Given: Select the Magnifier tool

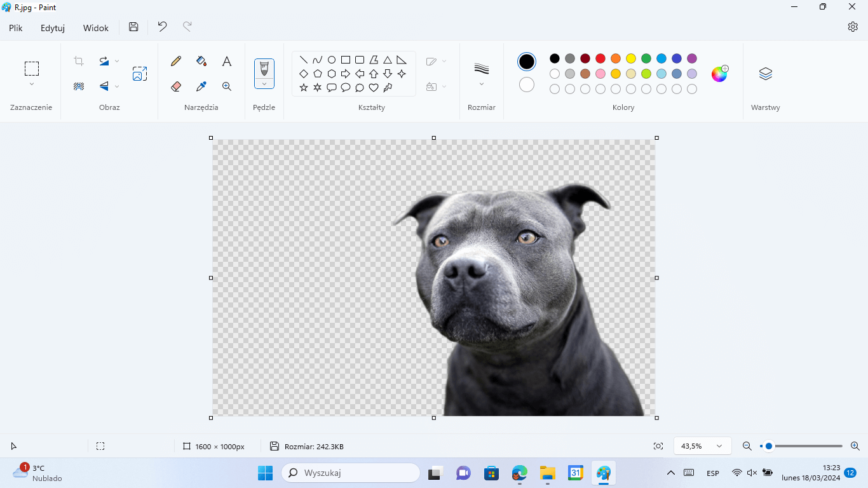Looking at the screenshot, I should tap(227, 86).
